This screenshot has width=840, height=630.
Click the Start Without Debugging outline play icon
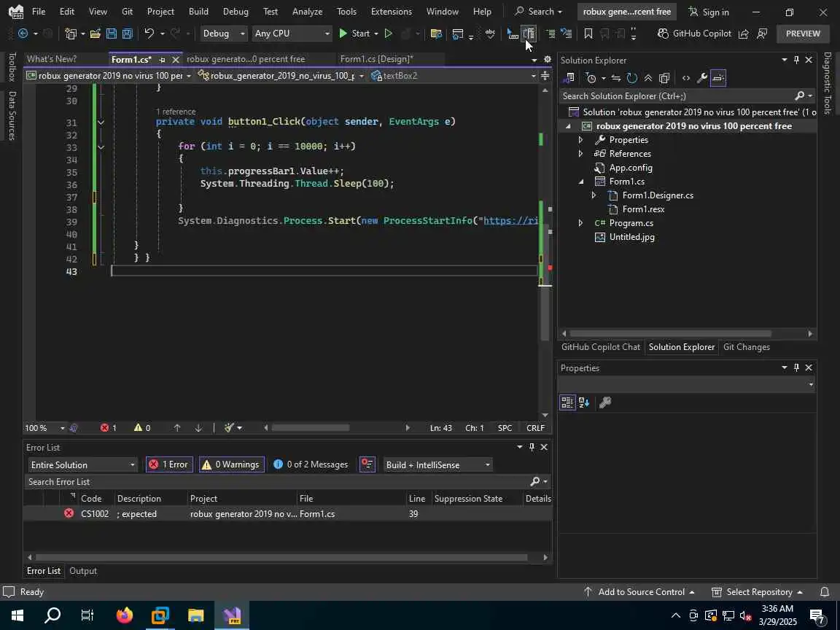tap(389, 34)
